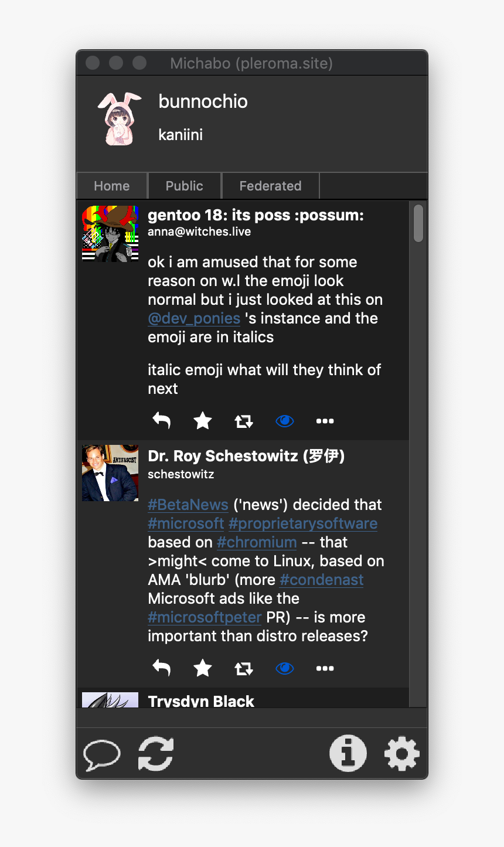The width and height of the screenshot is (504, 847).
Task: Toggle visibility on gentoo 18's post
Action: pos(284,420)
